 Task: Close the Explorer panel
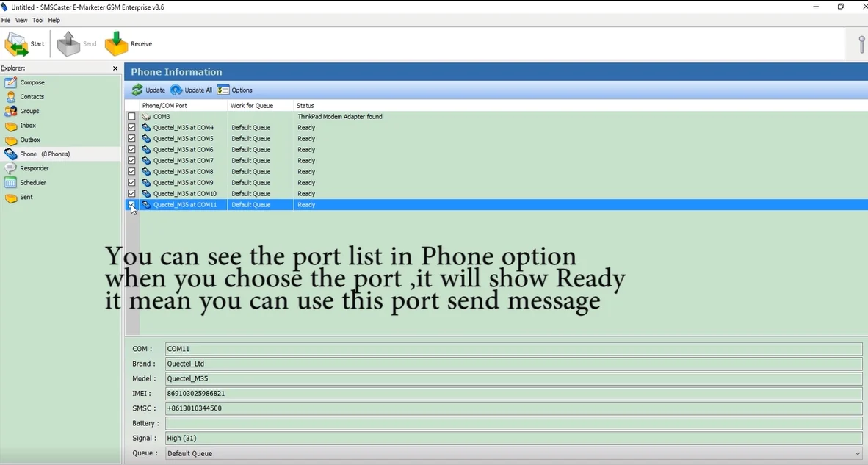point(115,68)
